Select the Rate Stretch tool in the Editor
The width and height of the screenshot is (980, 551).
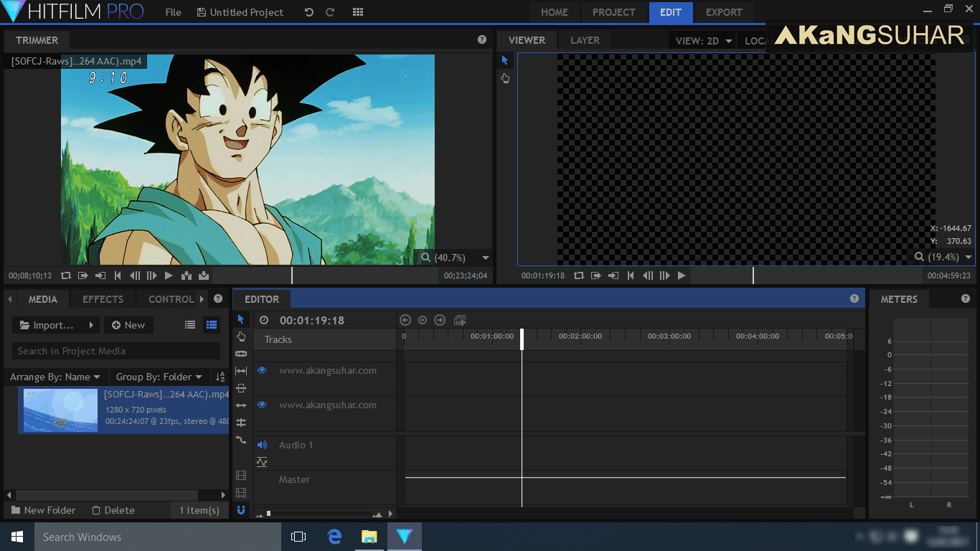click(x=241, y=440)
